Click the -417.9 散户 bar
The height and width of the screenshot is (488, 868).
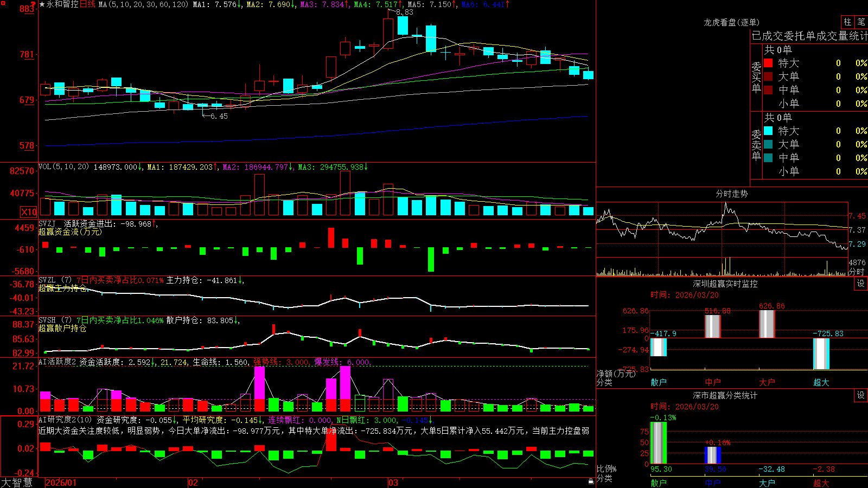(659, 347)
